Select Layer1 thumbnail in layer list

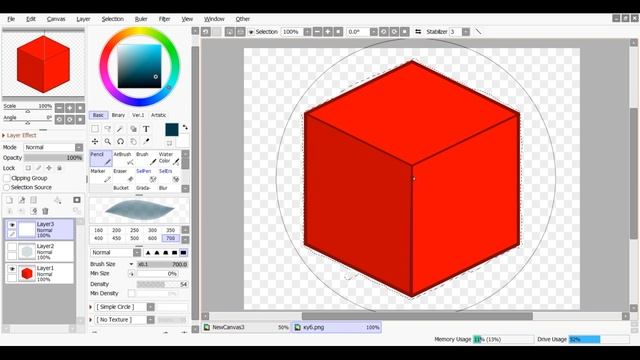click(x=27, y=273)
